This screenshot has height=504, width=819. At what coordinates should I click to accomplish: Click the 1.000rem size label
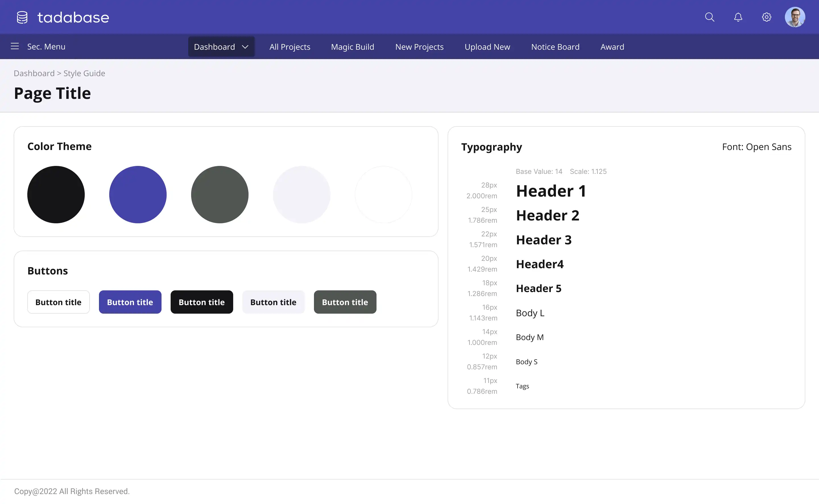point(482,342)
